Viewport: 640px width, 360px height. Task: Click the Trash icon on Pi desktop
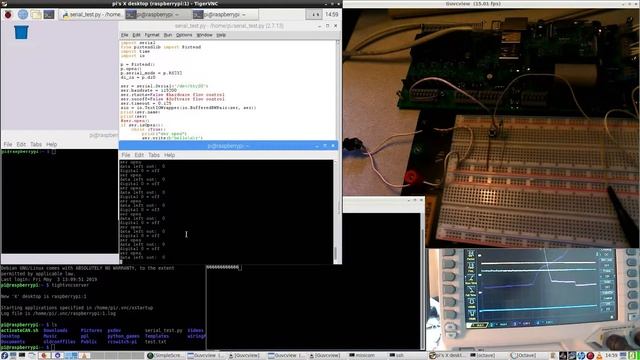tap(21, 32)
